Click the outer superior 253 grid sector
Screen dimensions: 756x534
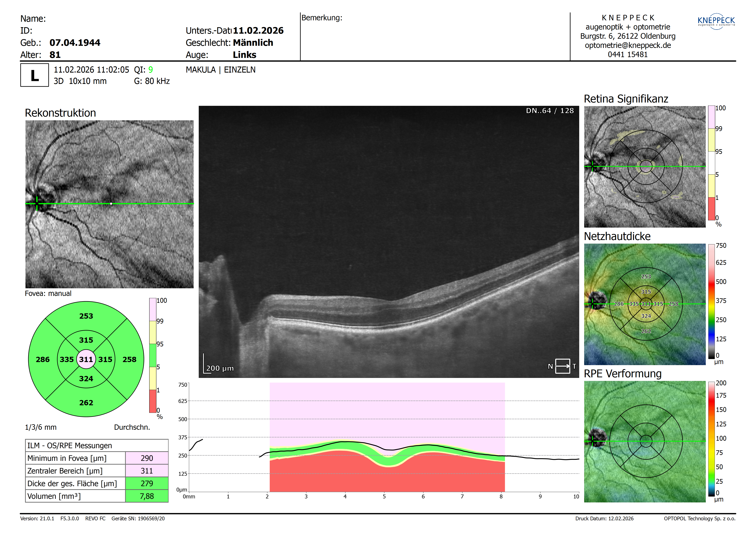pyautogui.click(x=86, y=316)
